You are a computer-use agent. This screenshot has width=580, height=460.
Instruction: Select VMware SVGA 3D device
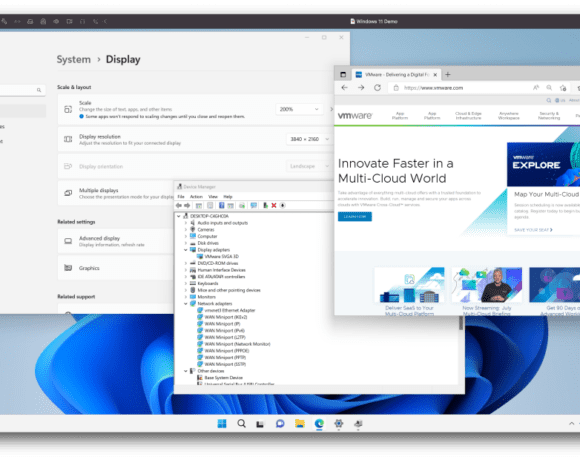pyautogui.click(x=222, y=257)
